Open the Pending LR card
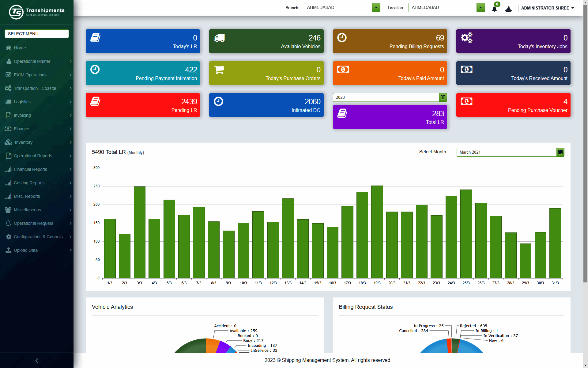This screenshot has height=368, width=588. [143, 105]
